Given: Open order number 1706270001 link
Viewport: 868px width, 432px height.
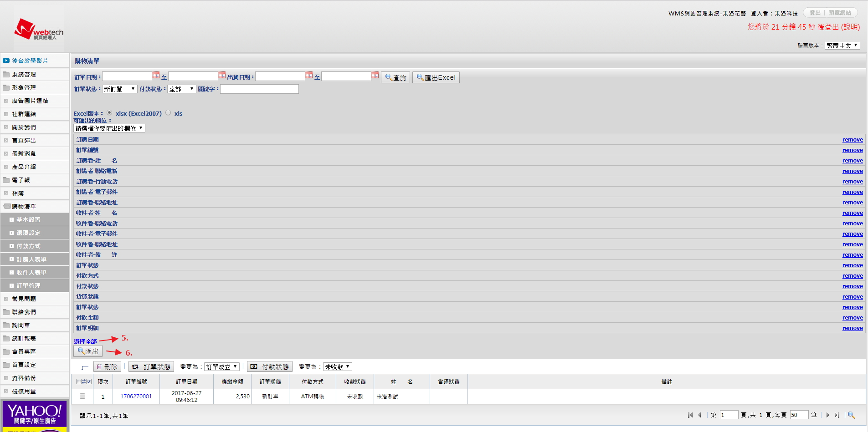Looking at the screenshot, I should coord(136,396).
